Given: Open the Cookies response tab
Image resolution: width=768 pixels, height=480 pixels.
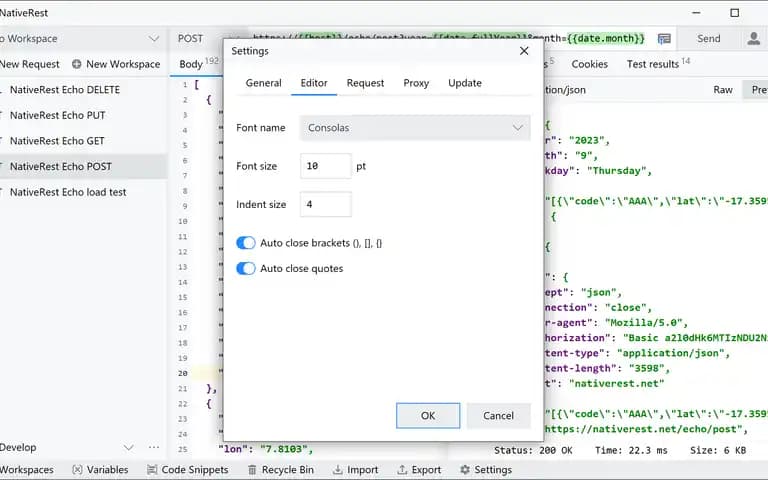Looking at the screenshot, I should (589, 64).
